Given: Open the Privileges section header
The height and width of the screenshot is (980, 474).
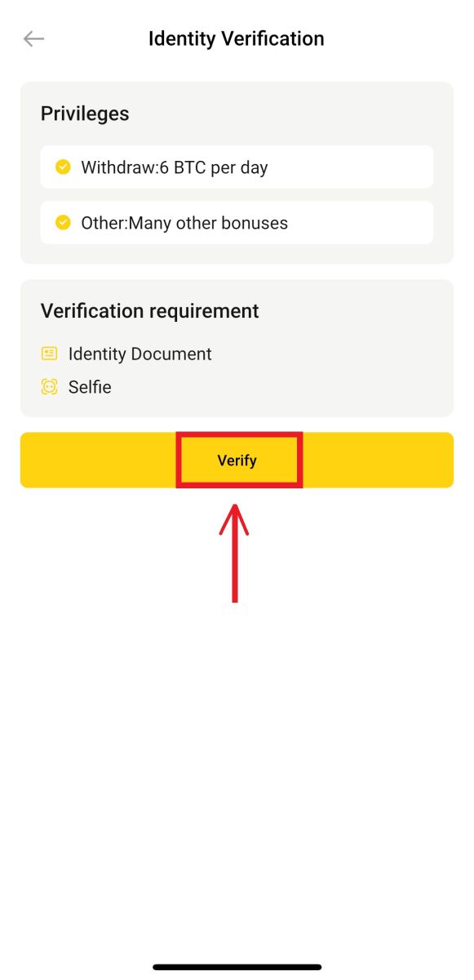Looking at the screenshot, I should pos(84,114).
